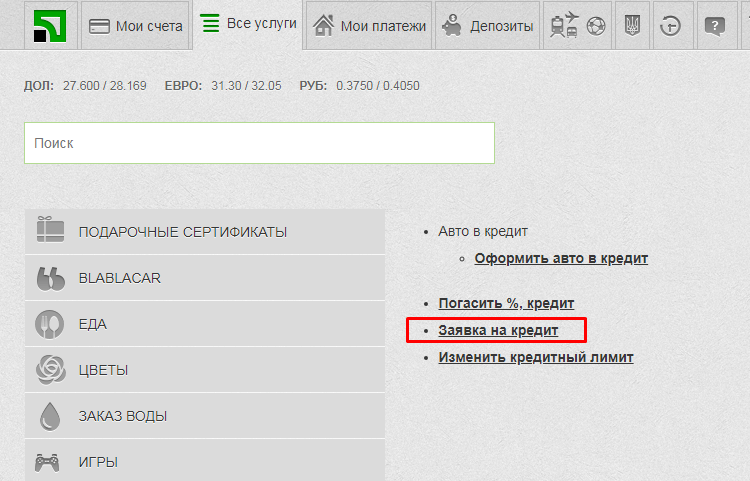Select the Все услуги tab
The image size is (750, 481).
click(248, 24)
